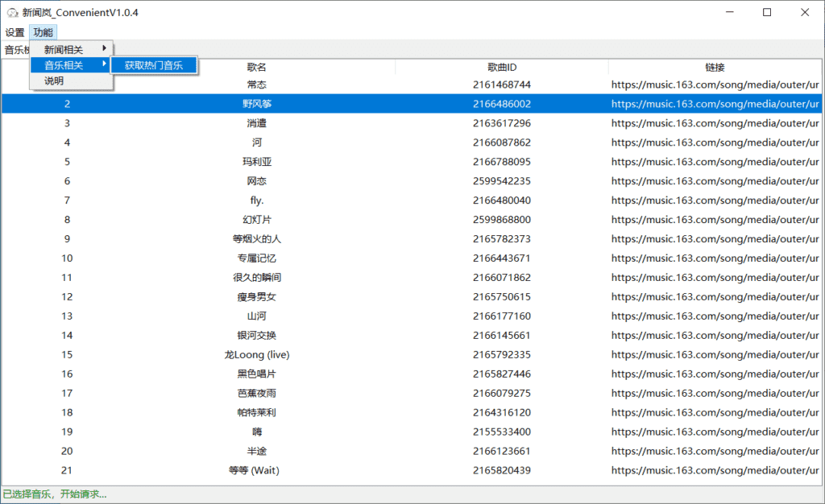Click the link for song 常态
825x504 pixels.
[715, 85]
